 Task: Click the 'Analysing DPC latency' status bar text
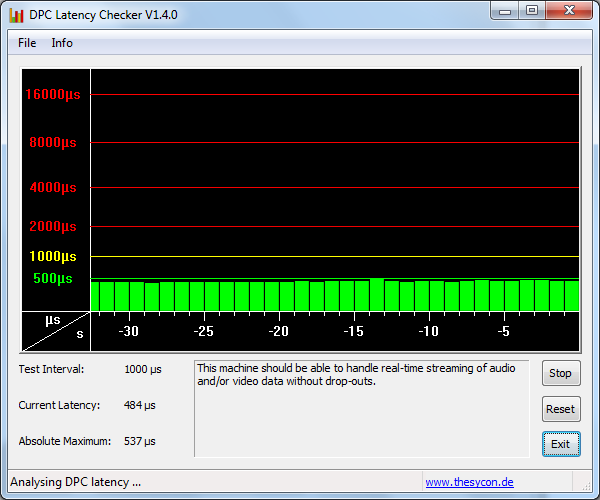(x=75, y=482)
